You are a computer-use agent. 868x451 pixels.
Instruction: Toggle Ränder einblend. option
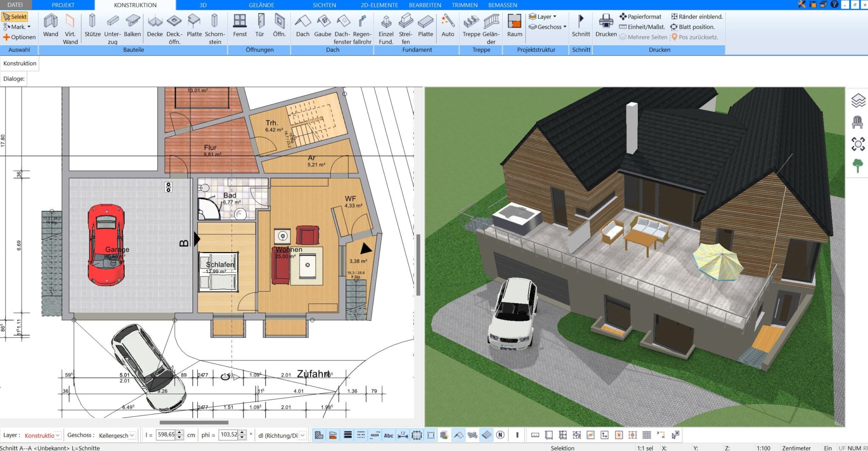696,16
